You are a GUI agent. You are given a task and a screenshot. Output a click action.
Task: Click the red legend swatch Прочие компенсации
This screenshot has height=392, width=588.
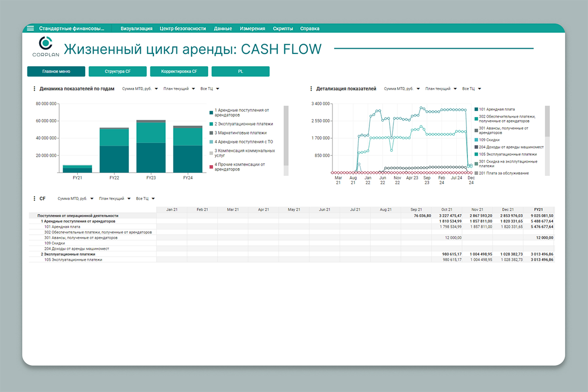tap(211, 167)
